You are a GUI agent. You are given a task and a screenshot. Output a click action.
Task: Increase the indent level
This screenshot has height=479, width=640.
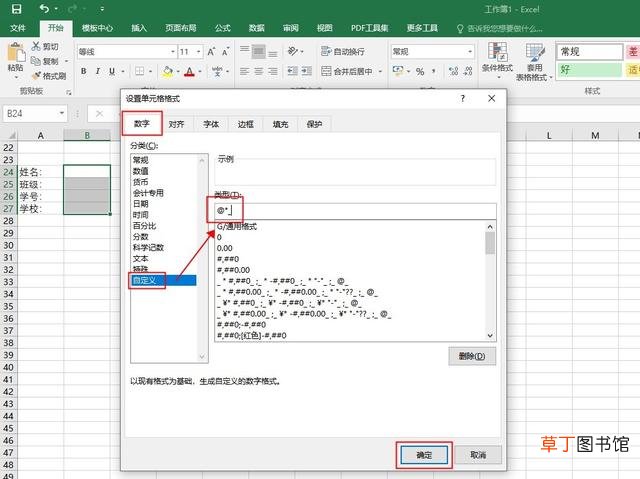coord(307,71)
